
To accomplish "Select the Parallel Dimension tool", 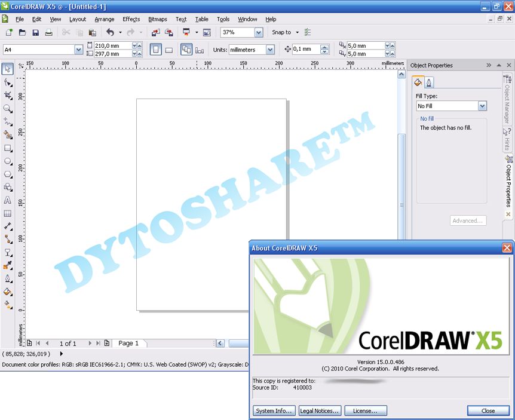I will click(x=8, y=226).
